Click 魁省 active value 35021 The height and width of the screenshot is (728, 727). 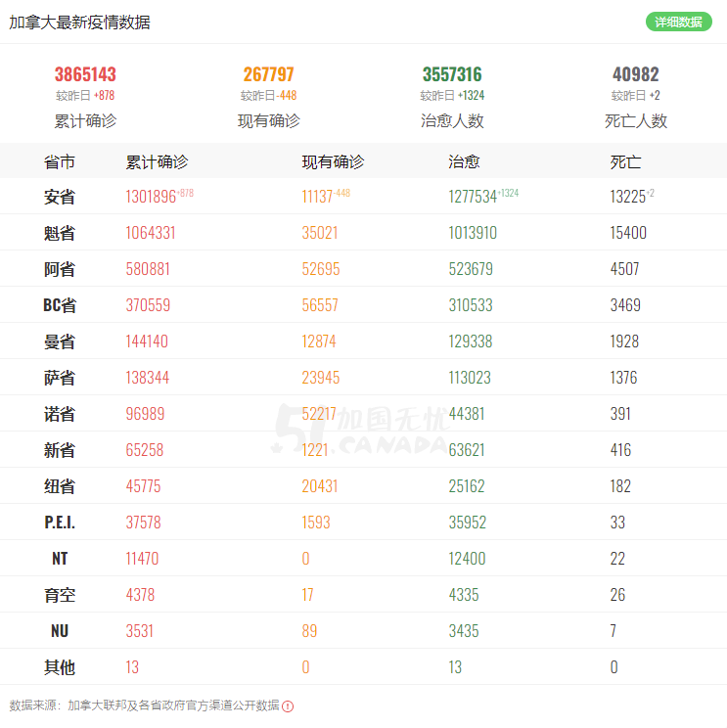click(x=320, y=233)
